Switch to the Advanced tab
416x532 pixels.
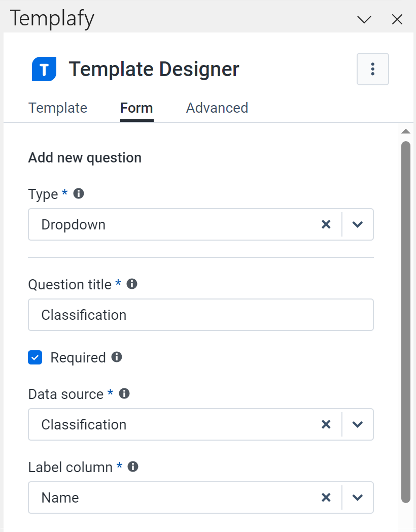pyautogui.click(x=217, y=108)
